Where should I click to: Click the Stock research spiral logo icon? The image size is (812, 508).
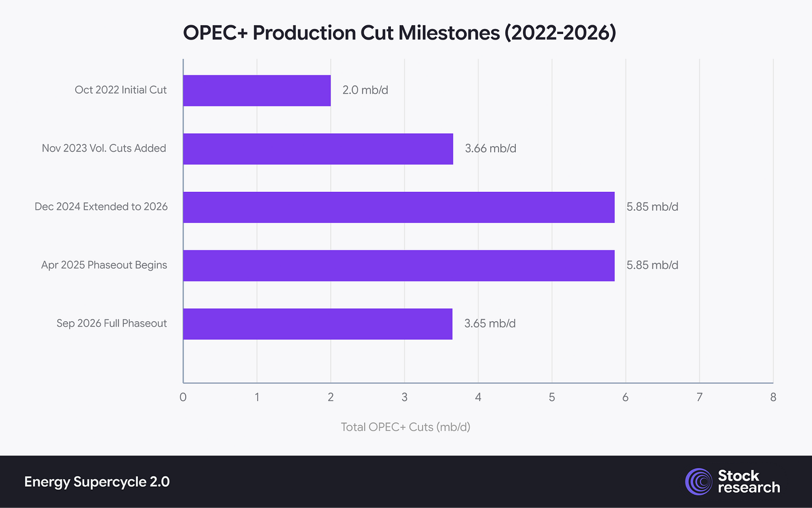(x=699, y=482)
